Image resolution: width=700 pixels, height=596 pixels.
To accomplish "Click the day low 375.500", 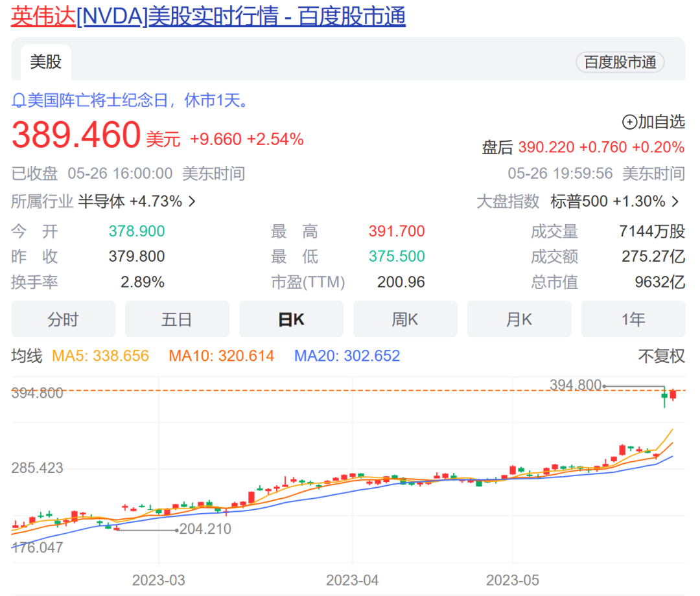I will [397, 257].
